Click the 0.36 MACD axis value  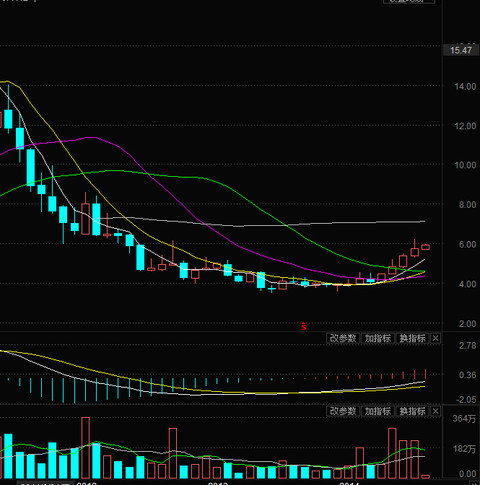pos(467,375)
